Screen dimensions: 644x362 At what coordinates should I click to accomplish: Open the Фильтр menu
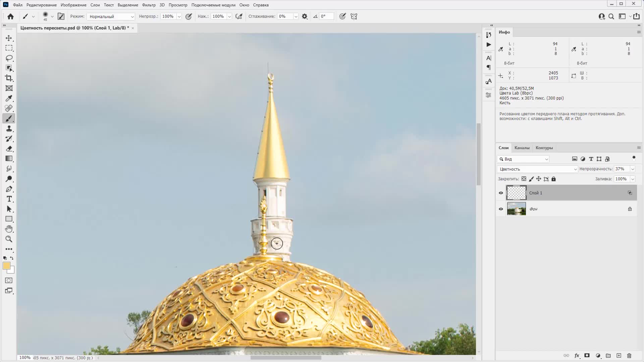[x=149, y=5]
